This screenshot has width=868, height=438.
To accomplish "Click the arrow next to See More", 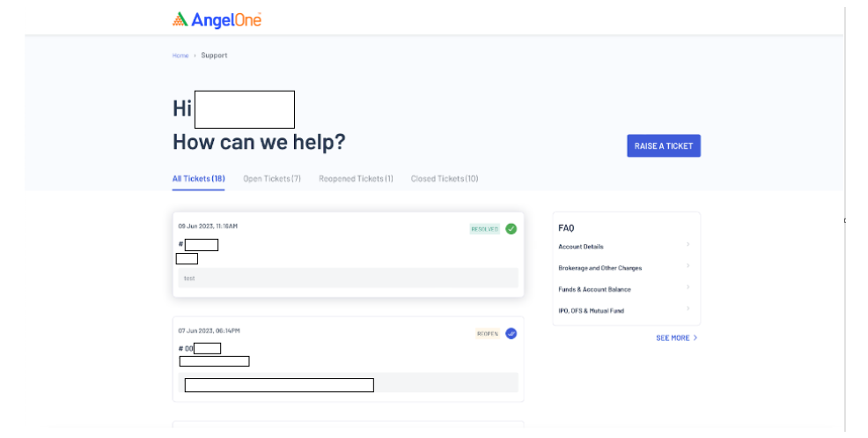I will tap(695, 338).
